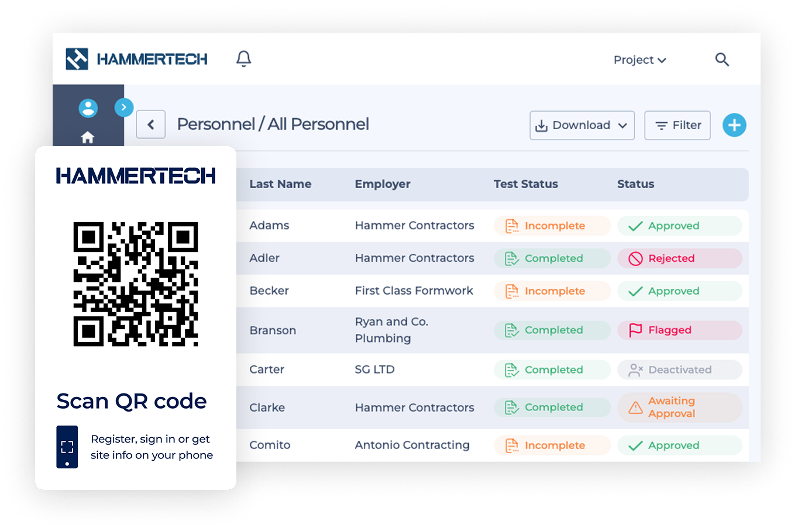This screenshot has height=532, width=798.
Task: Click the Deactivated person icon for Carter
Action: [635, 369]
